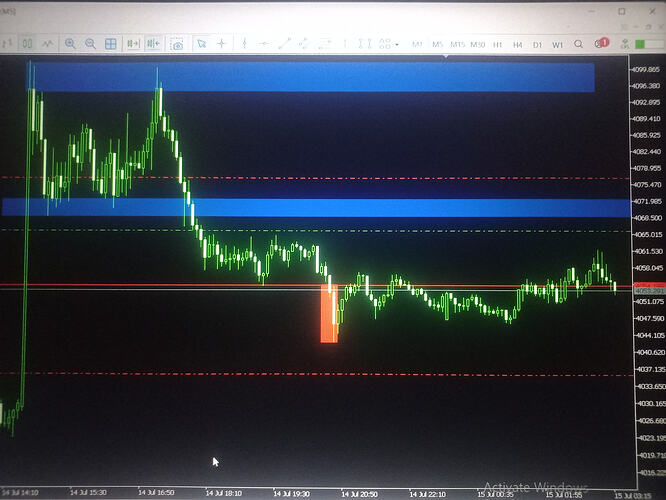Zoom in on the chart

(x=70, y=43)
